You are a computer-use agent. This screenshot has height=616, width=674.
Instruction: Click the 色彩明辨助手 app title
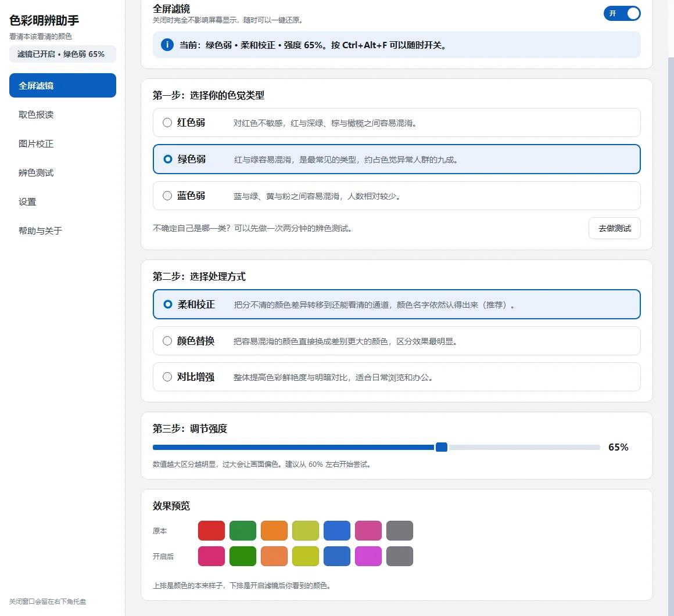coord(44,20)
